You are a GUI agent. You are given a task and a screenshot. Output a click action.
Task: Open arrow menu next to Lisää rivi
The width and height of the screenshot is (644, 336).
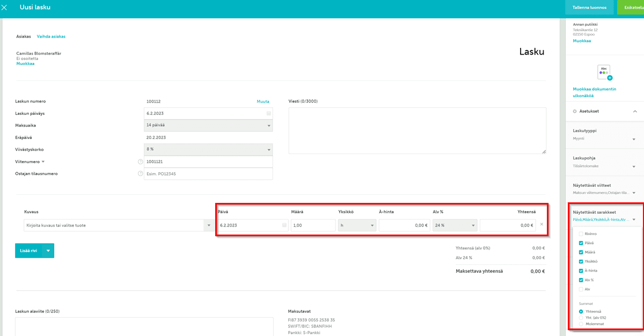pos(48,251)
